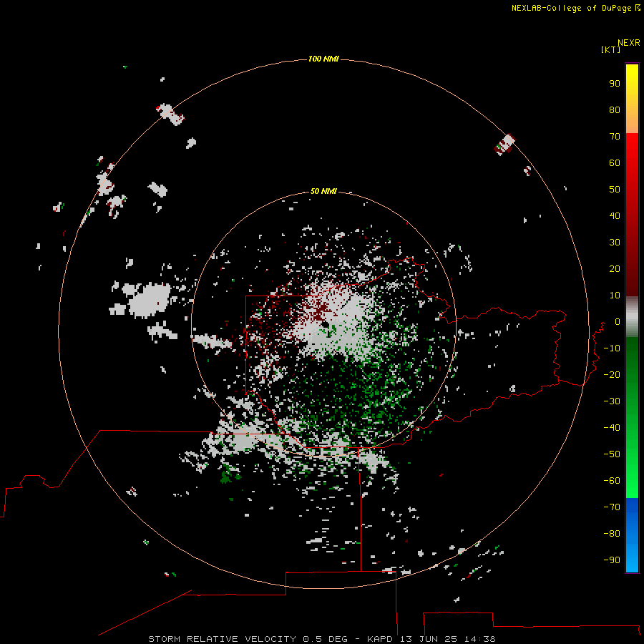
Task: Click the [KT] units label
Action: 610,49
